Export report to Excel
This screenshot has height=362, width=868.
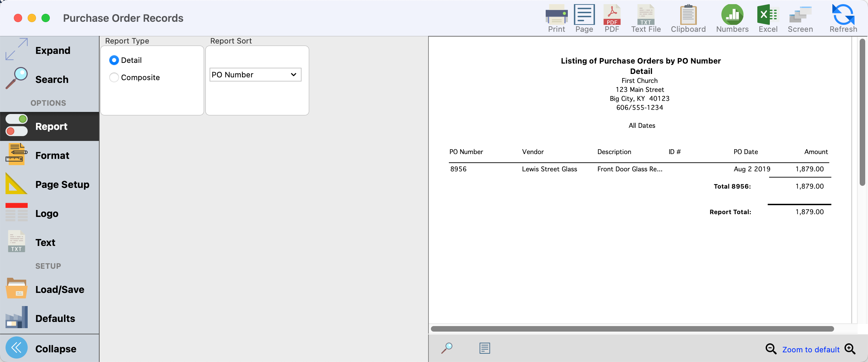[768, 18]
